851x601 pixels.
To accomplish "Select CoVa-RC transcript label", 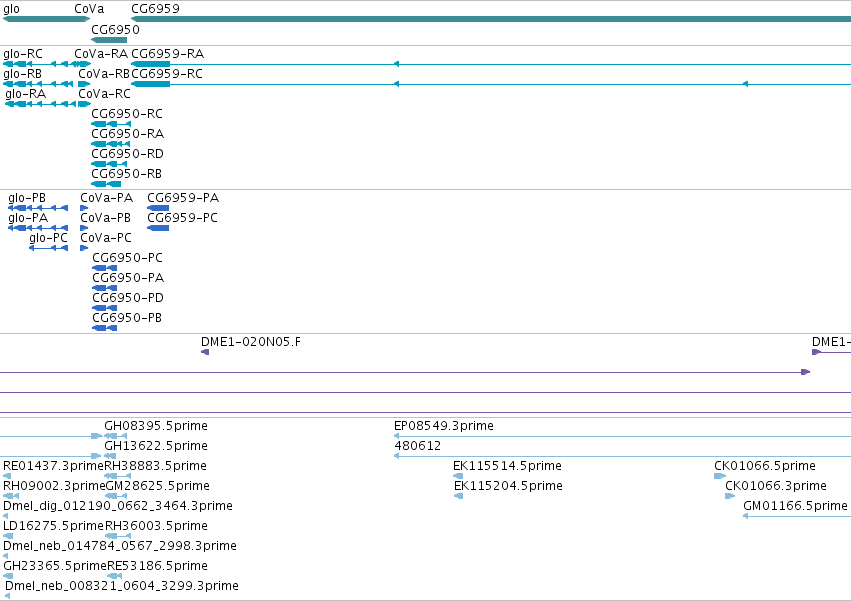I will pos(104,94).
